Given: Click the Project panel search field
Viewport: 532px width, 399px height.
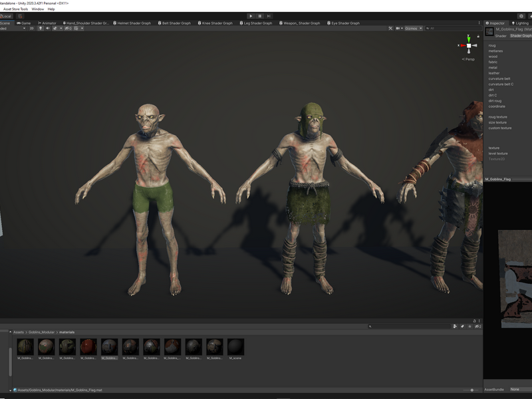Looking at the screenshot, I should pyautogui.click(x=410, y=327).
